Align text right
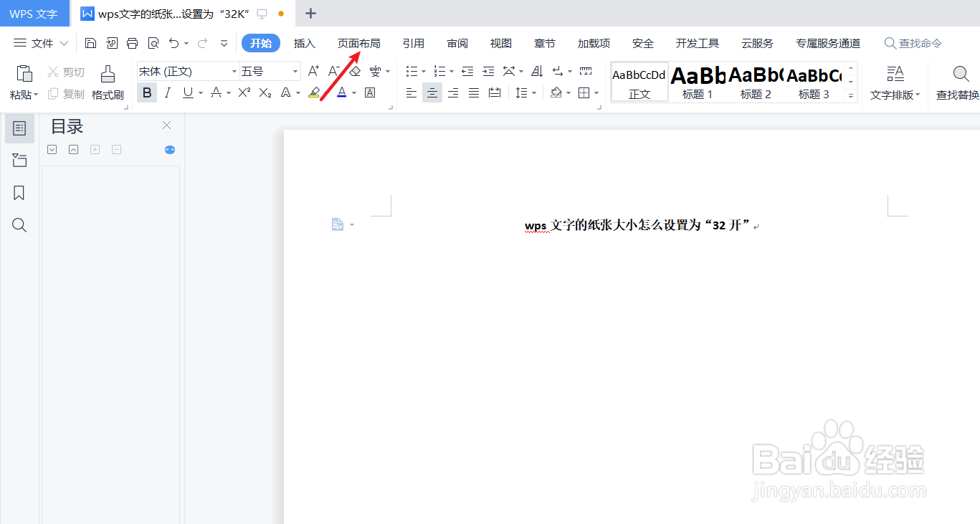The image size is (980, 524). [x=453, y=92]
